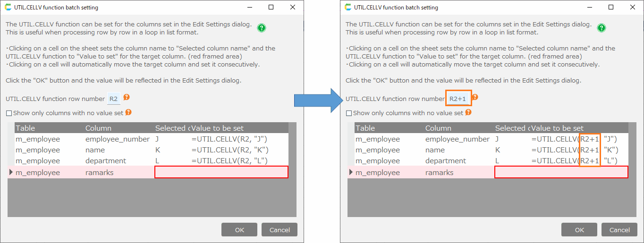The image size is (644, 243).
Task: Click orange help icon after left checkbox label
Action: point(128,112)
